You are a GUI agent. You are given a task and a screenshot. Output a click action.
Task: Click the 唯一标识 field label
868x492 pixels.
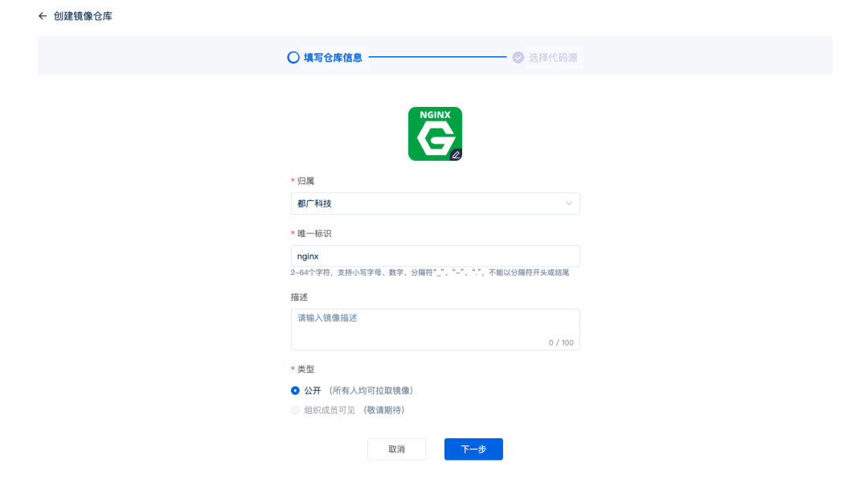[314, 234]
